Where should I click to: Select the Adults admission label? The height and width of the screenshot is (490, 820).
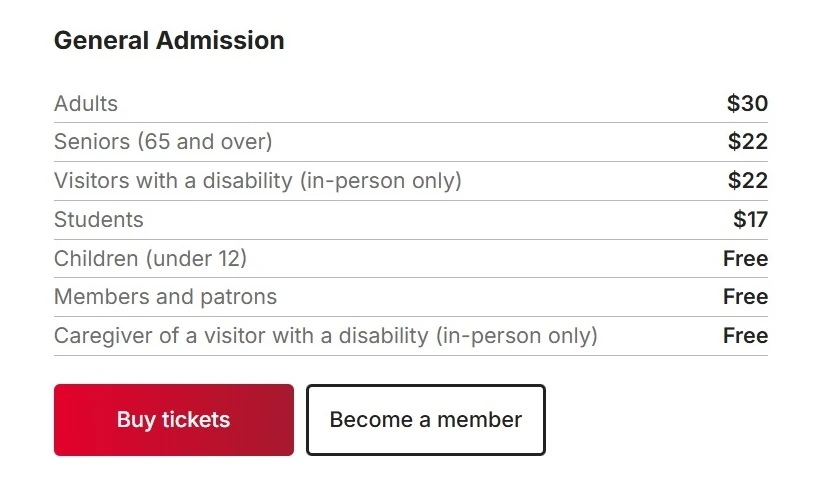coord(86,104)
